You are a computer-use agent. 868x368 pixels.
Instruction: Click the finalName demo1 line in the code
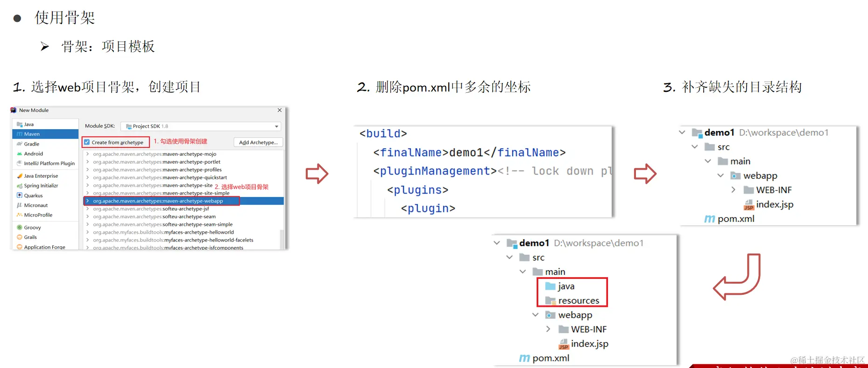469,153
